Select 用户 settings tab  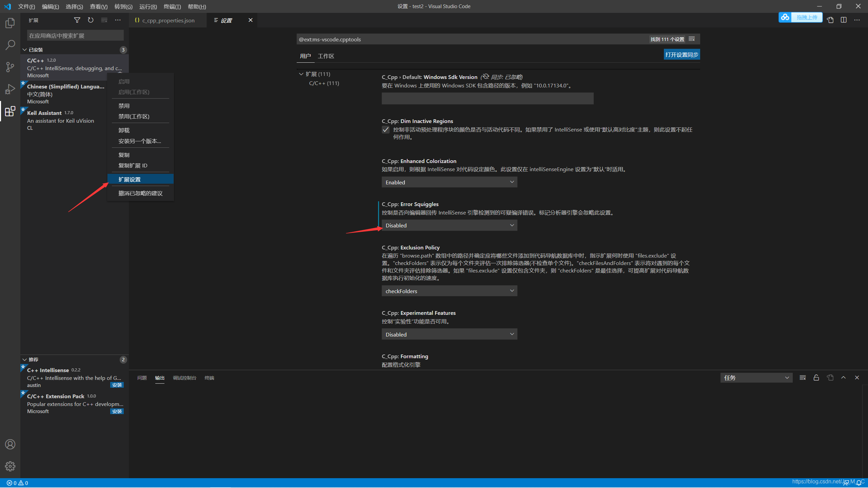305,56
